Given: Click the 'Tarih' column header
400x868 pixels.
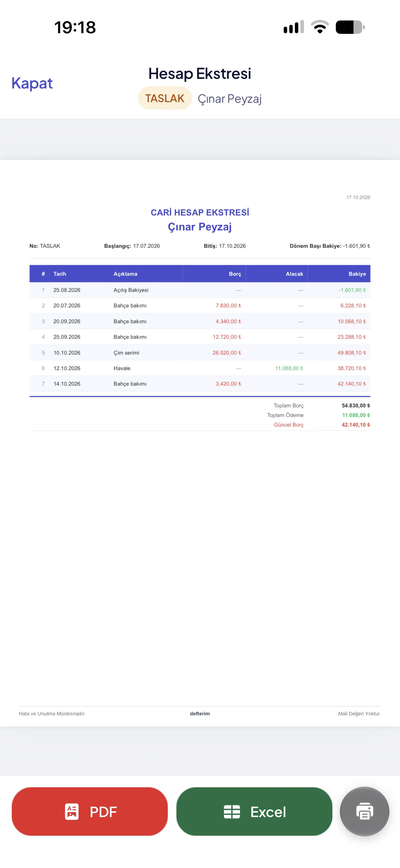Looking at the screenshot, I should click(60, 274).
